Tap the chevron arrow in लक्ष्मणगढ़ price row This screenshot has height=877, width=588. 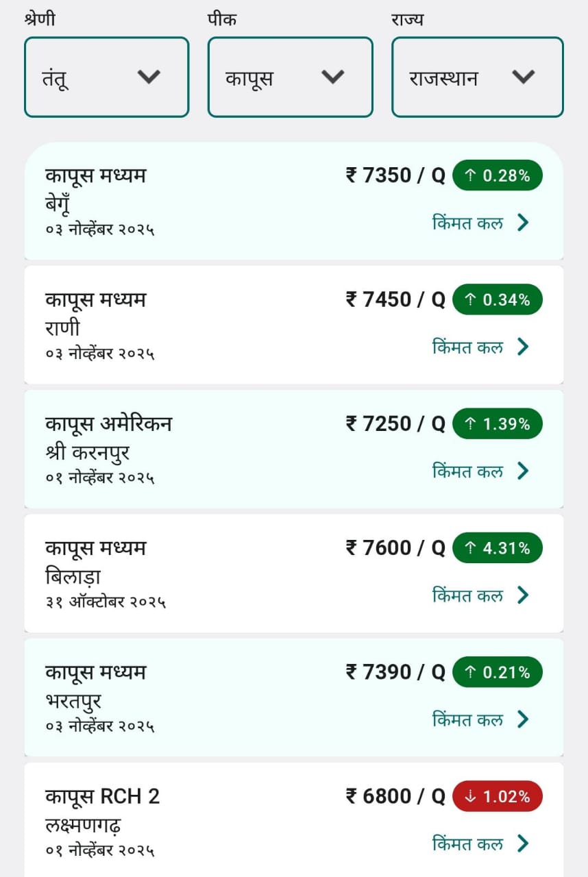point(523,843)
